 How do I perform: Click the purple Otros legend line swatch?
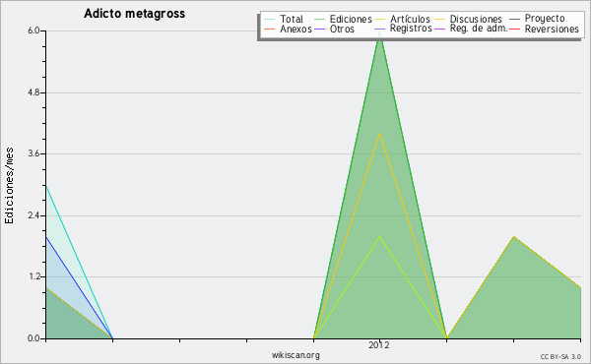319,29
